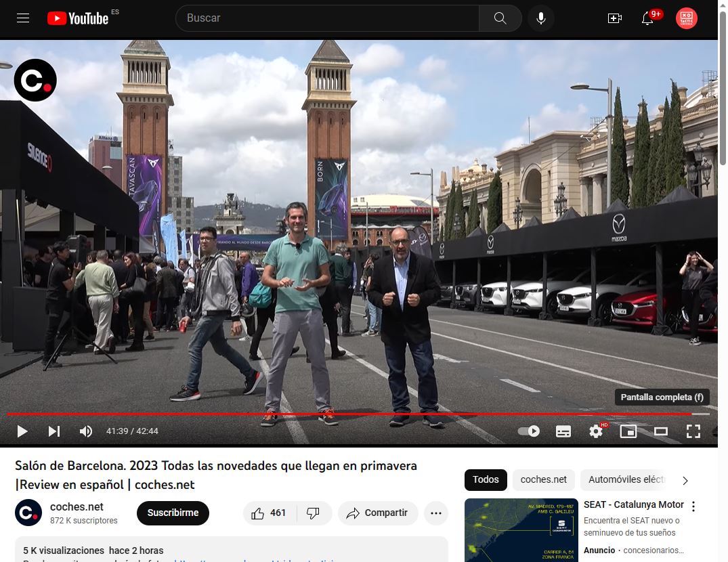The width and height of the screenshot is (728, 562).
Task: Dislike the video
Action: coord(314,513)
